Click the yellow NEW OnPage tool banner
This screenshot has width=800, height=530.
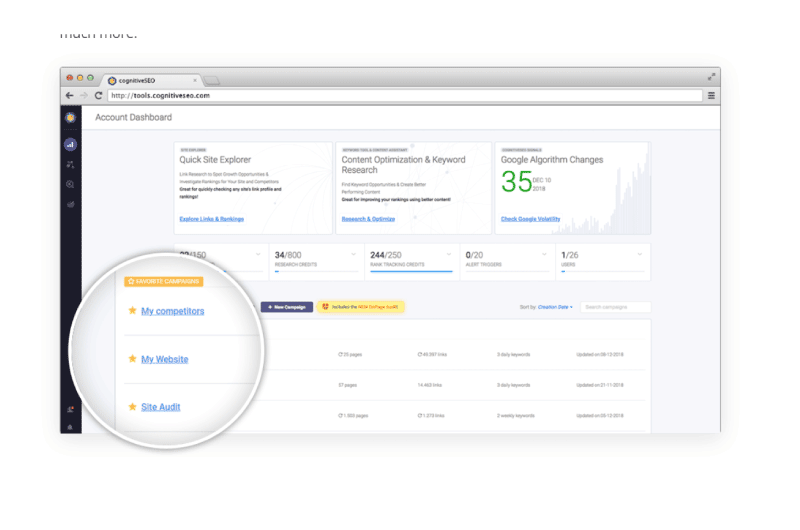[361, 307]
